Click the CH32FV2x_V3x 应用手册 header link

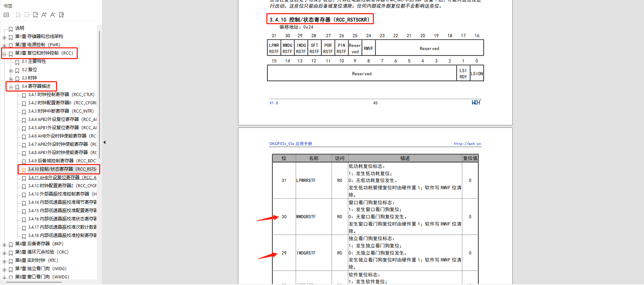291,144
